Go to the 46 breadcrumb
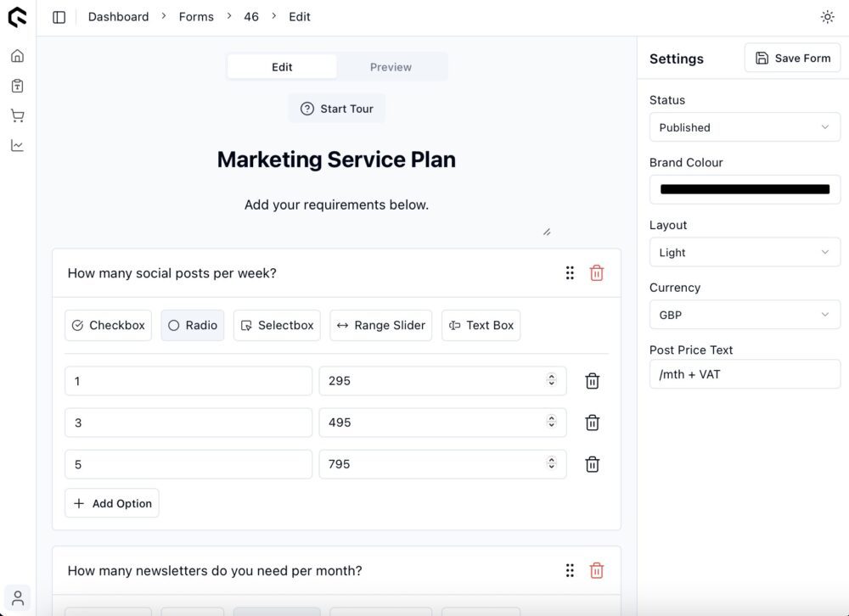 pyautogui.click(x=251, y=17)
